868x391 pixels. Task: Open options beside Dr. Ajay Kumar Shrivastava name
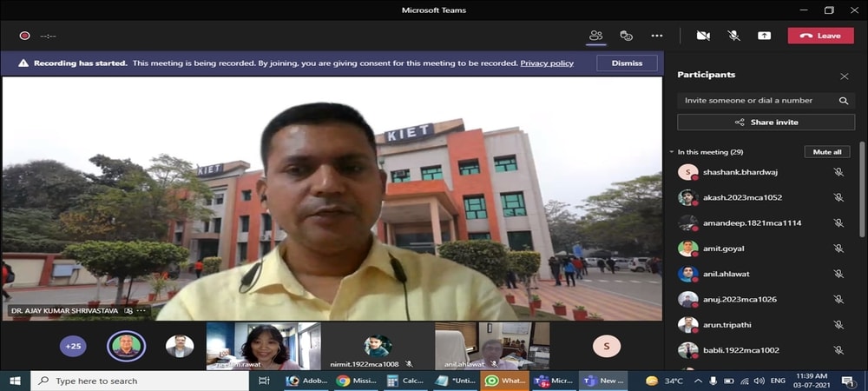point(142,310)
